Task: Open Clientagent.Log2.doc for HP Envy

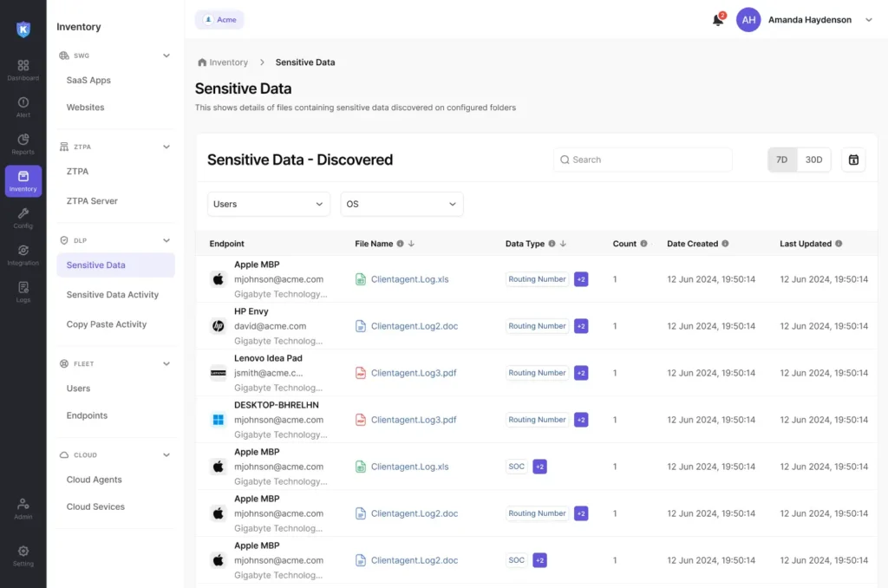Action: pos(414,326)
